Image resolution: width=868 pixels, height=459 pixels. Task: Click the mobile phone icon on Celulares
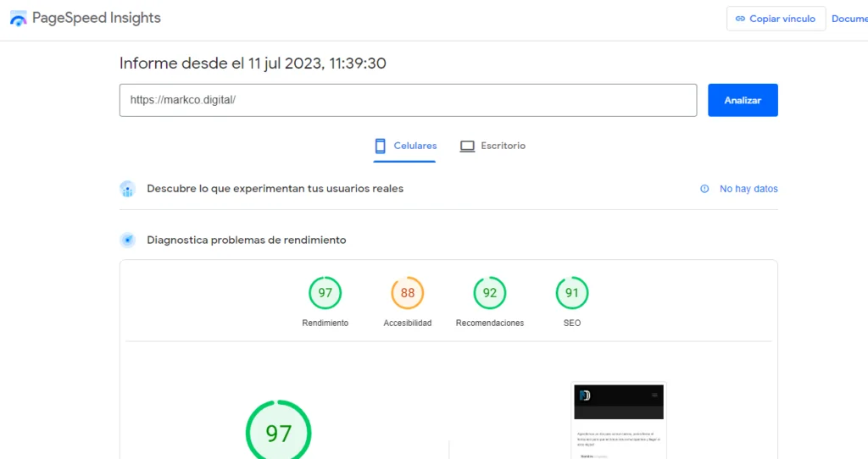click(380, 146)
